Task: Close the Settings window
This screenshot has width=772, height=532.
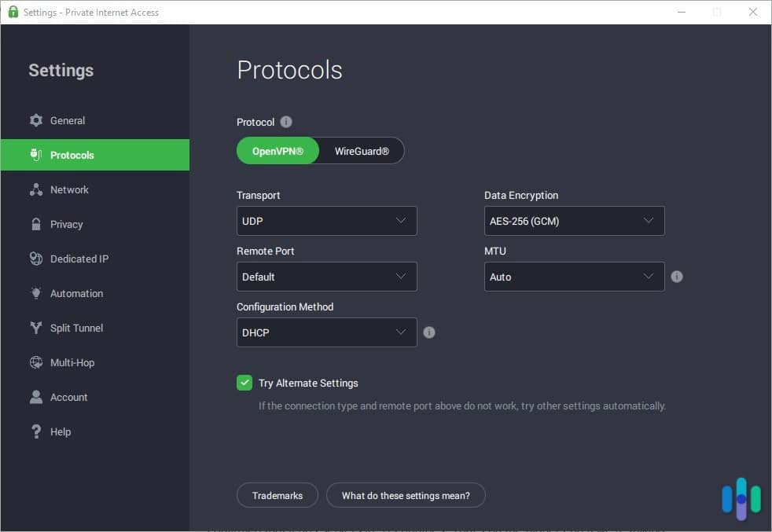Action: (753, 12)
